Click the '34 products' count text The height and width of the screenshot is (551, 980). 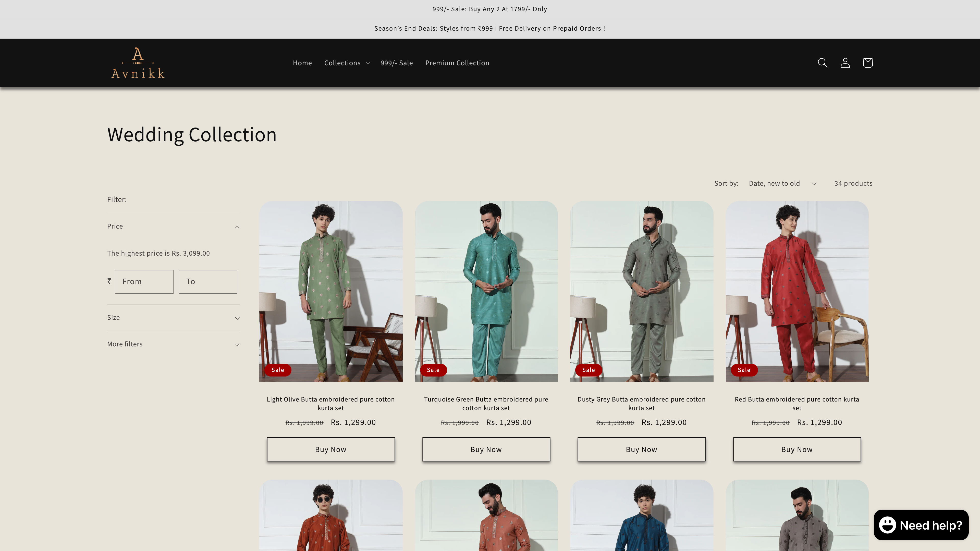[x=853, y=183]
